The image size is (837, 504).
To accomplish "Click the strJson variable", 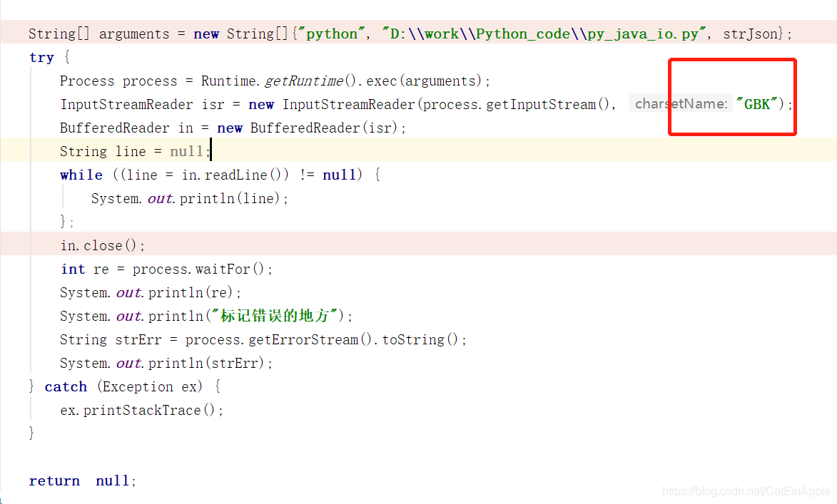I will point(750,34).
